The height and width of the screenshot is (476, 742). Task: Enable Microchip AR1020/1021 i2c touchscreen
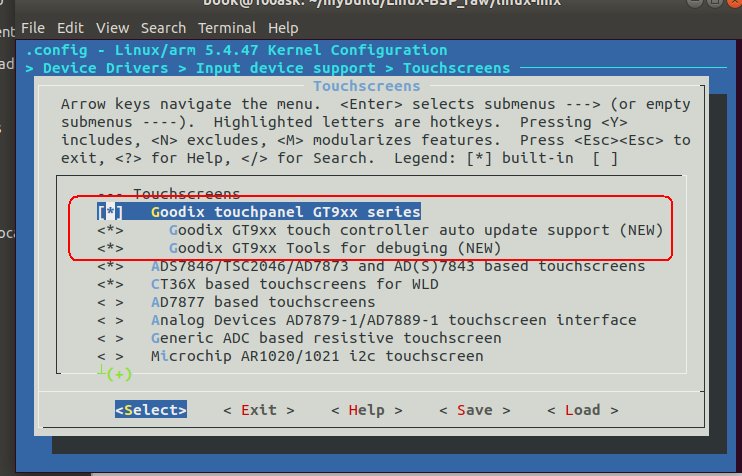point(110,356)
